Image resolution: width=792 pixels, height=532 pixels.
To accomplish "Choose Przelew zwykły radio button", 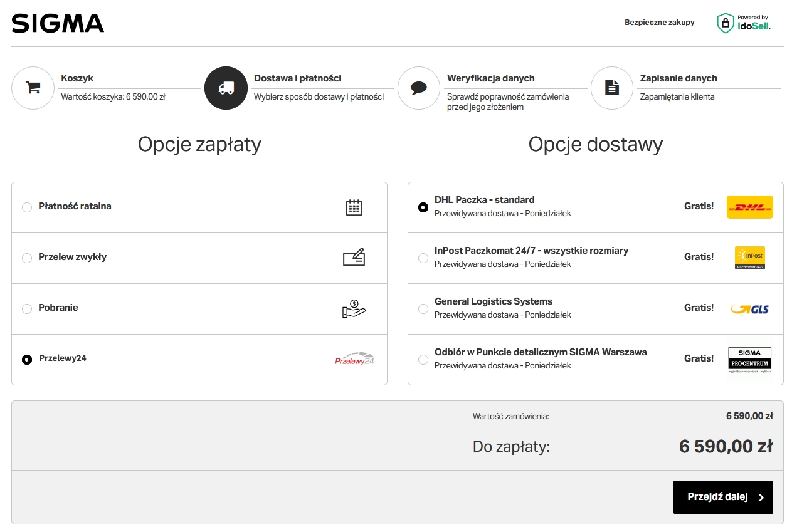I will coord(27,258).
